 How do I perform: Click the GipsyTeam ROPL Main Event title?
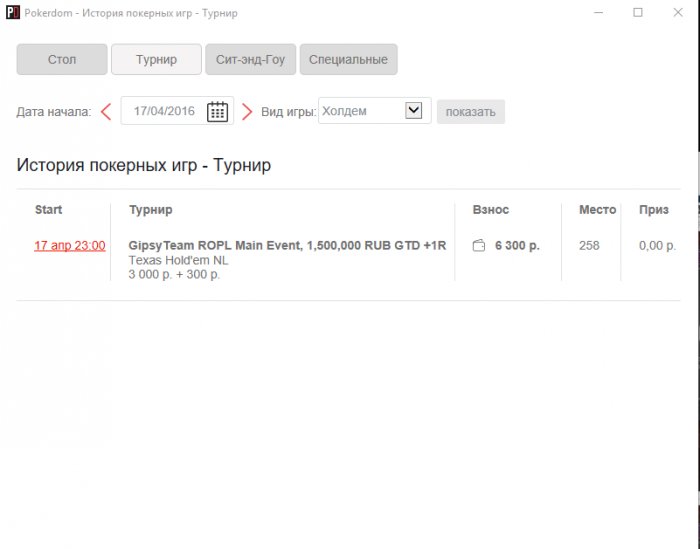click(x=287, y=245)
